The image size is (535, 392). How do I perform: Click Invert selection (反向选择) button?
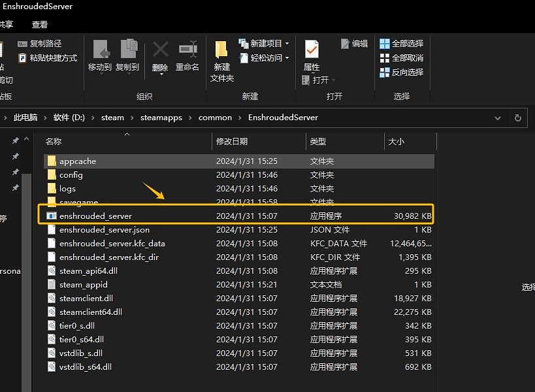(402, 72)
